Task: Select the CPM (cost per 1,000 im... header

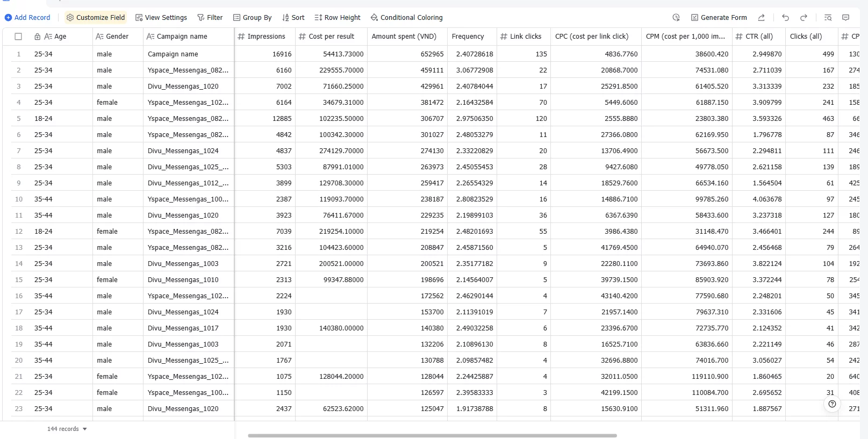Action: coord(687,37)
